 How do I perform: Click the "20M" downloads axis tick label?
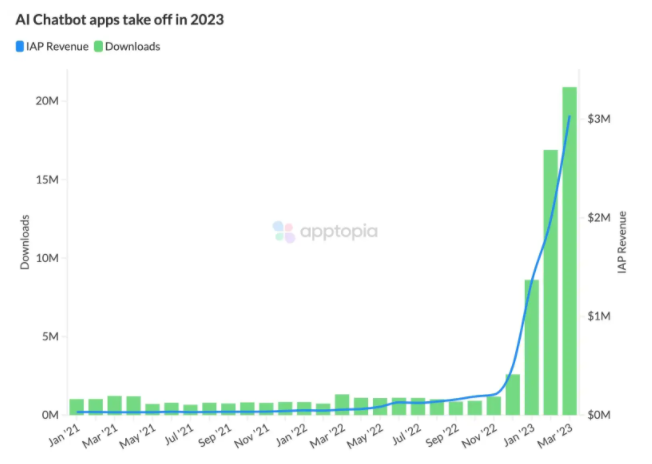[46, 102]
